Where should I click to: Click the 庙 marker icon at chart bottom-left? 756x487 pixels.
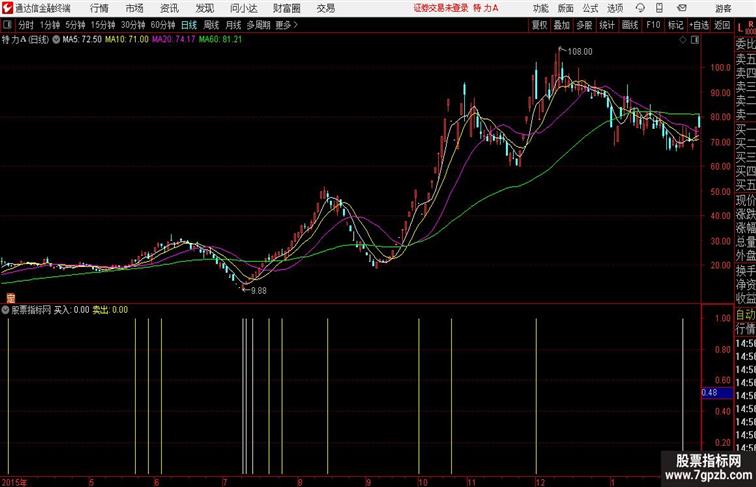[x=11, y=298]
